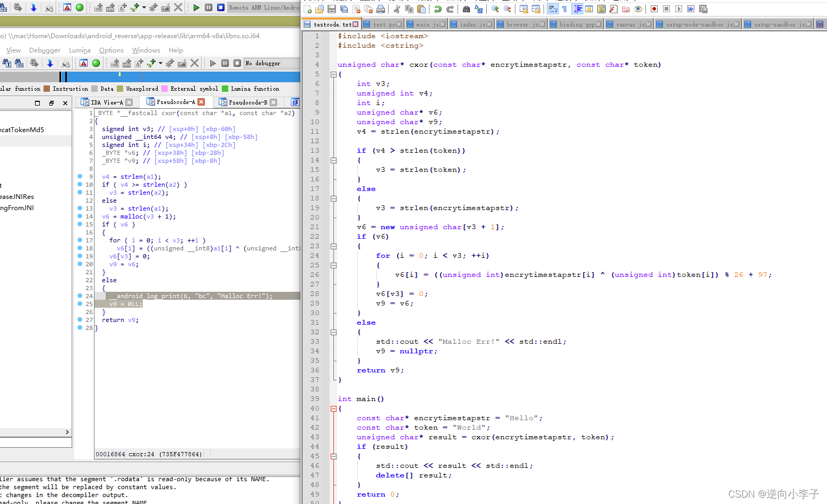Screen dimensions: 827x504
Task: Click the Save icon in the Notepad++ toolbar
Action: [331, 9]
